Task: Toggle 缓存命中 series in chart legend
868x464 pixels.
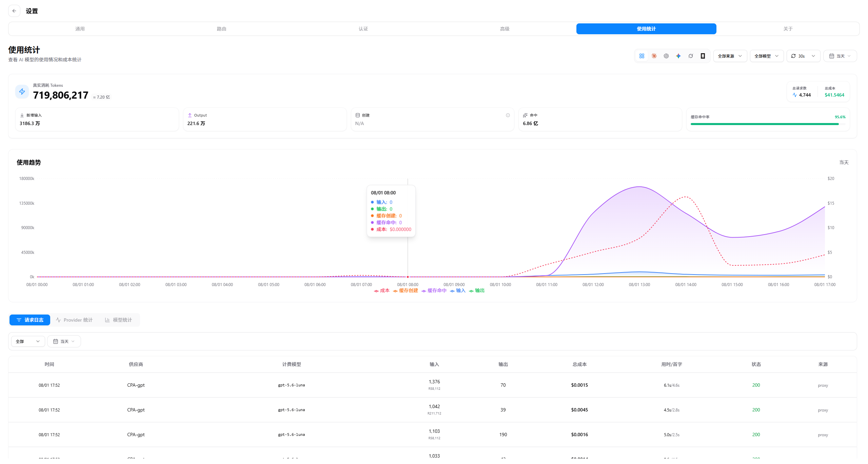Action: coord(434,290)
